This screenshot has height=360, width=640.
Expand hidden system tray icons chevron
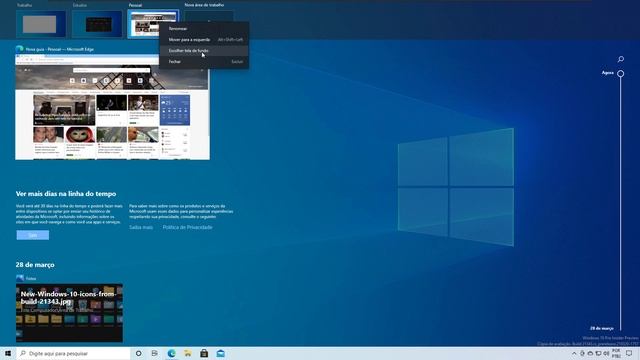tap(574, 353)
